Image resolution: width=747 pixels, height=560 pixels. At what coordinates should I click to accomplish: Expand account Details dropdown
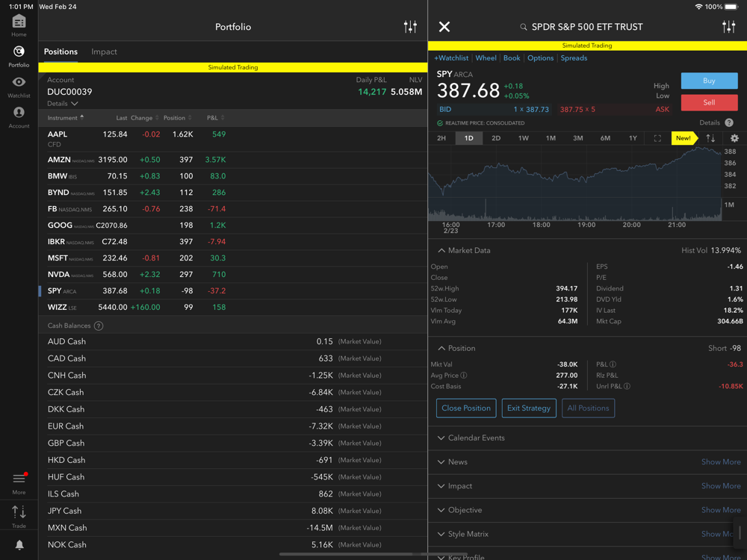63,104
